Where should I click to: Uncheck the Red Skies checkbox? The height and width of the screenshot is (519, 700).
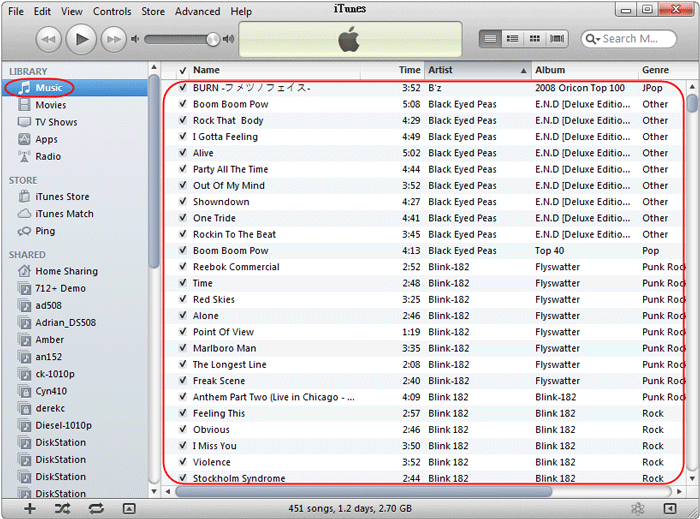point(183,299)
